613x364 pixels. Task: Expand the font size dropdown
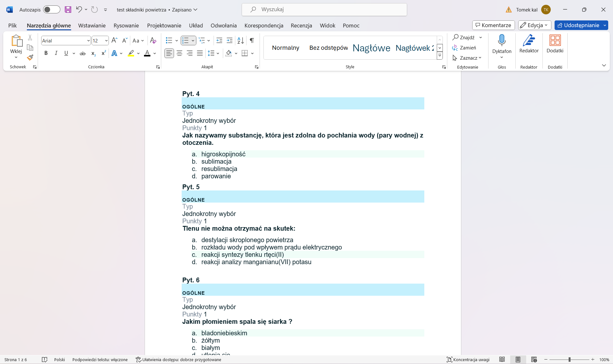106,41
